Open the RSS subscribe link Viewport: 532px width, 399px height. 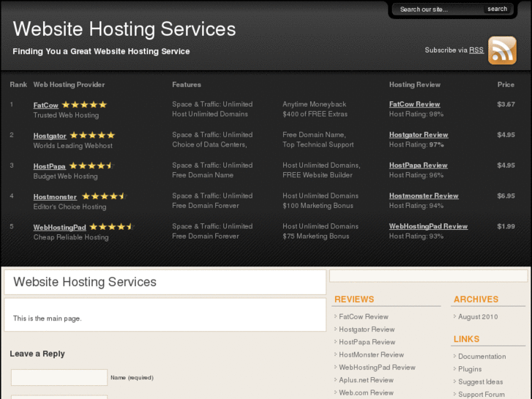(x=476, y=51)
